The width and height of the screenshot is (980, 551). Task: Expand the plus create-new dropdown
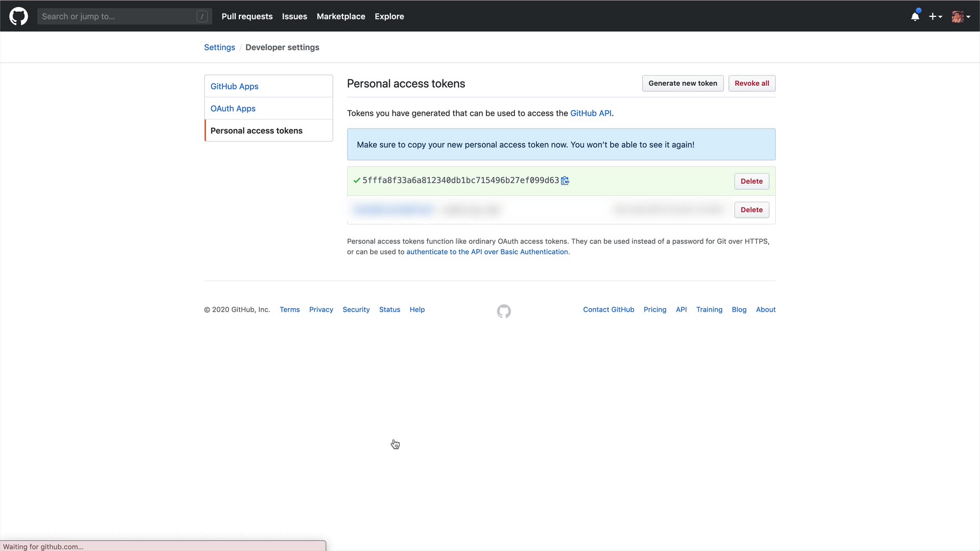pos(935,16)
